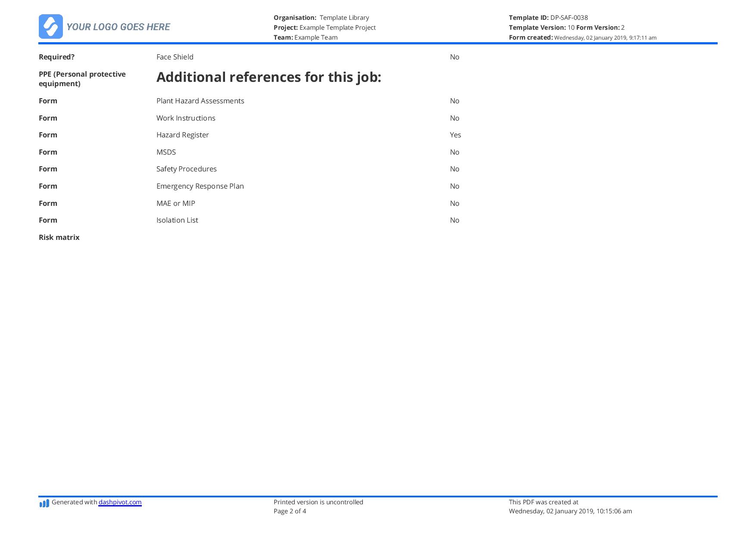
Task: Click the 'Form Version: 2' text
Action: 600,28
